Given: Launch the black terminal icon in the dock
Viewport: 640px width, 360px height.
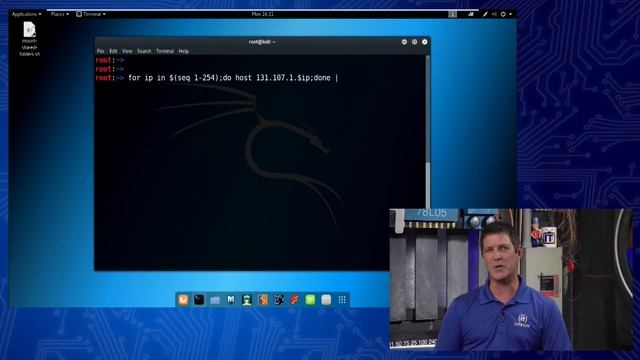Looking at the screenshot, I should 199,300.
